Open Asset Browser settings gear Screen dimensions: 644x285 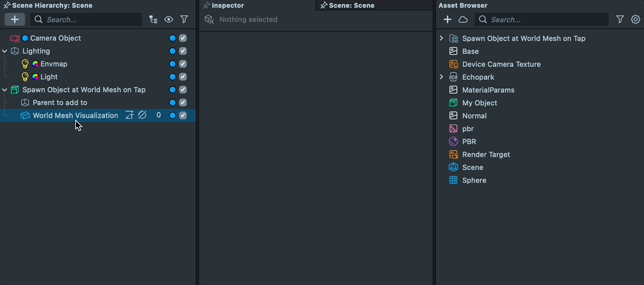pyautogui.click(x=636, y=20)
